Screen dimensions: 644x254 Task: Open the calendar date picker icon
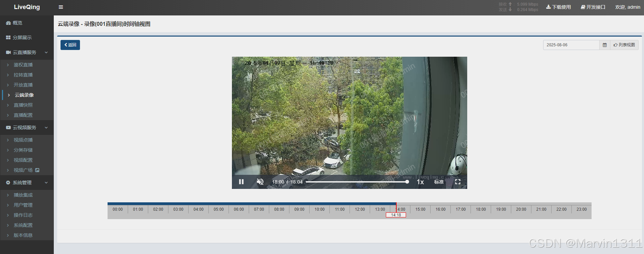(605, 45)
